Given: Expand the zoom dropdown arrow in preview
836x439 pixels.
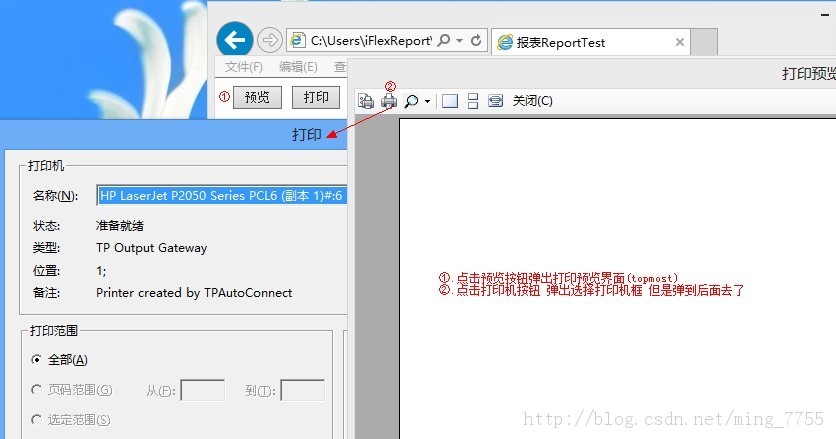Looking at the screenshot, I should click(428, 101).
